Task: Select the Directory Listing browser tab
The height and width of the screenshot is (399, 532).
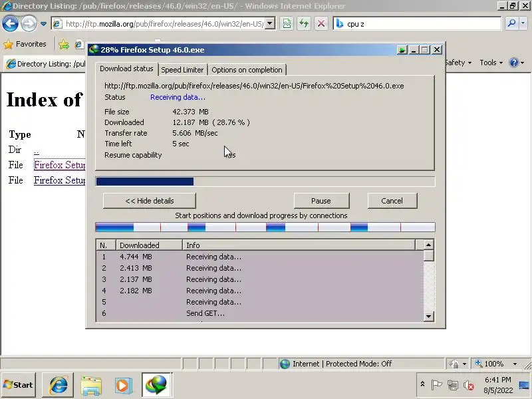Action: pyautogui.click(x=46, y=64)
